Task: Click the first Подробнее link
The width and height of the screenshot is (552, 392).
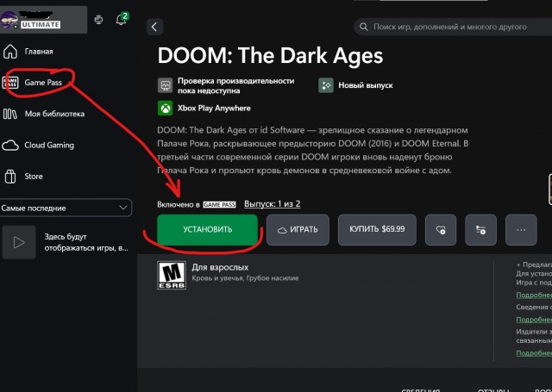Action: pyautogui.click(x=534, y=295)
